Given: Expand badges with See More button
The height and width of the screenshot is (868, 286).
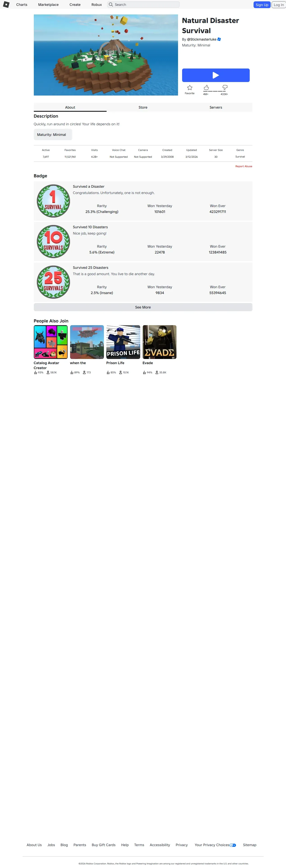Looking at the screenshot, I should point(143,307).
